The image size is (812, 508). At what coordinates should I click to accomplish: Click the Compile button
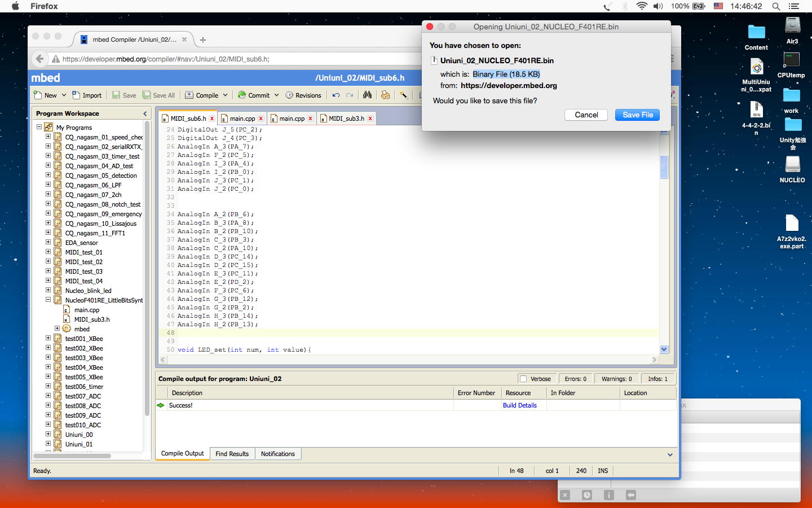202,95
